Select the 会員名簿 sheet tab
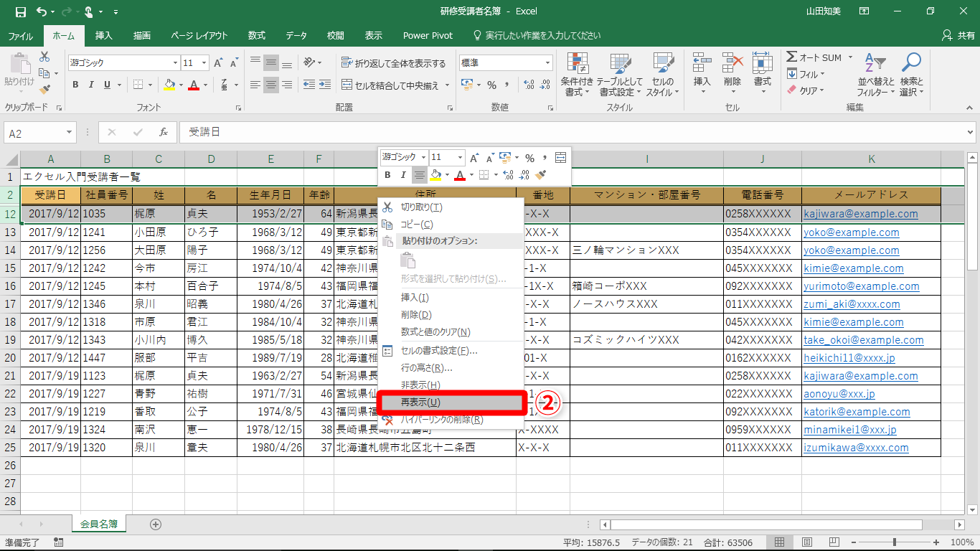This screenshot has height=551, width=980. click(x=99, y=524)
